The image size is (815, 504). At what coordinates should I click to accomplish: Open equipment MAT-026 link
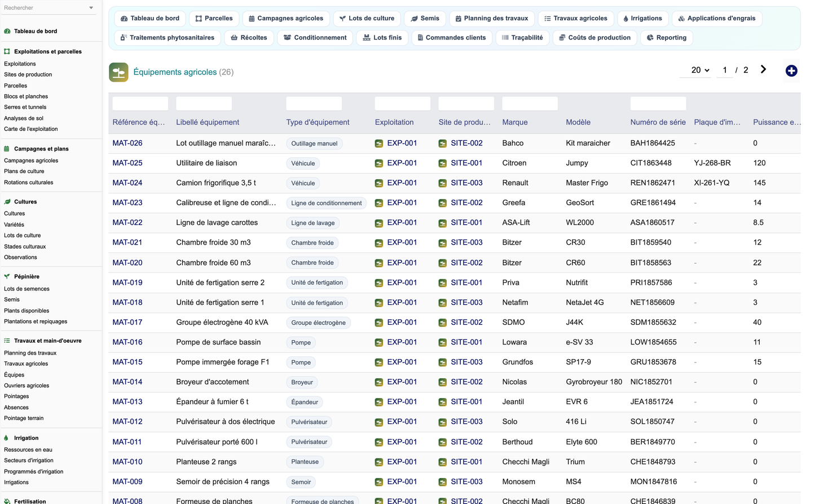[x=127, y=143]
